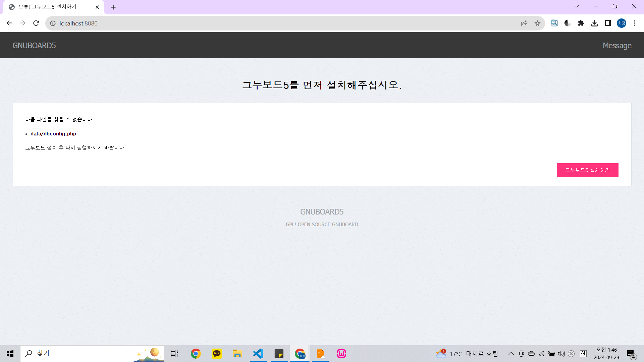Click the browser back arrow
The width and height of the screenshot is (644, 362).
coord(9,23)
